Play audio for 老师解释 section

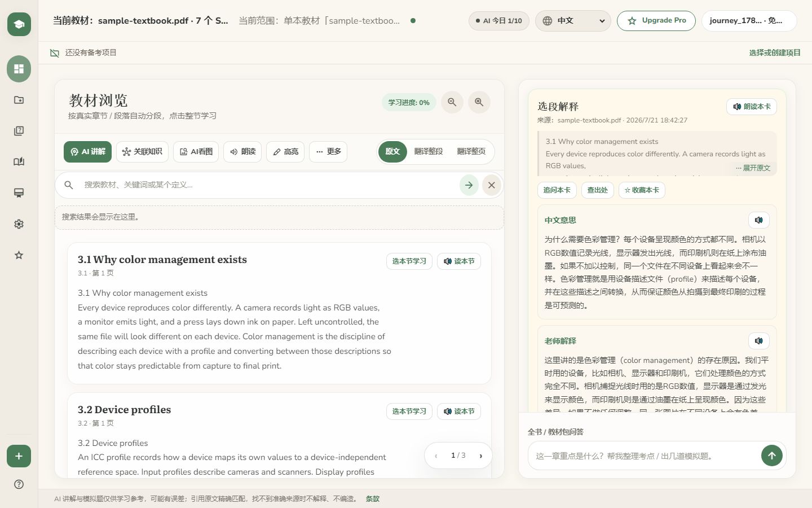coord(759,341)
